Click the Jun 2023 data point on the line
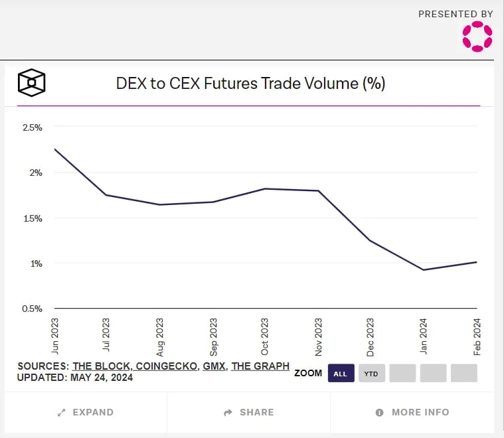Image resolution: width=504 pixels, height=438 pixels. (x=55, y=149)
